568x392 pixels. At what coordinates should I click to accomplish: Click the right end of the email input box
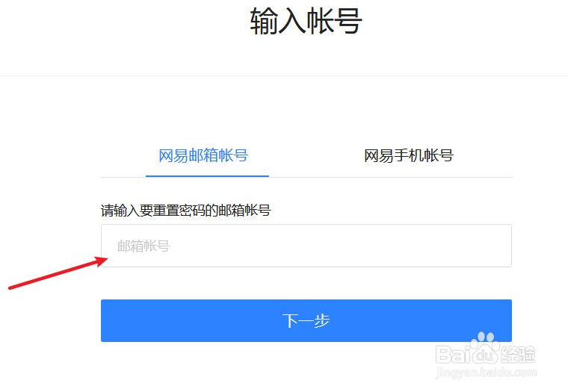(x=505, y=246)
